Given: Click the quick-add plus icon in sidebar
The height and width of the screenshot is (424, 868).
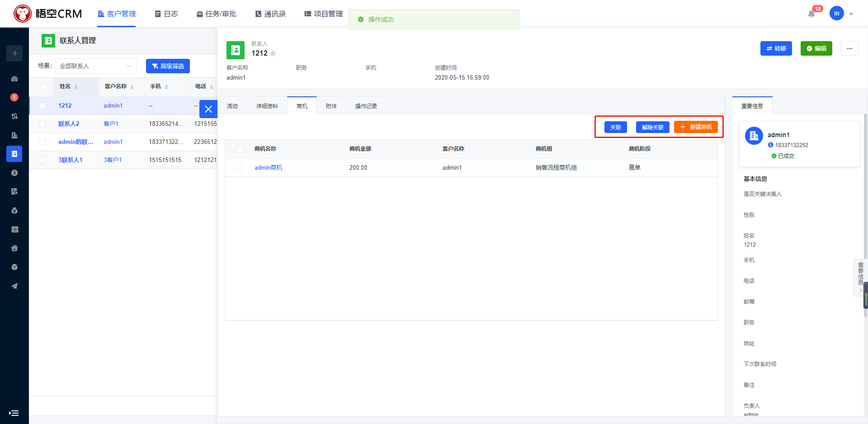Looking at the screenshot, I should [x=14, y=53].
